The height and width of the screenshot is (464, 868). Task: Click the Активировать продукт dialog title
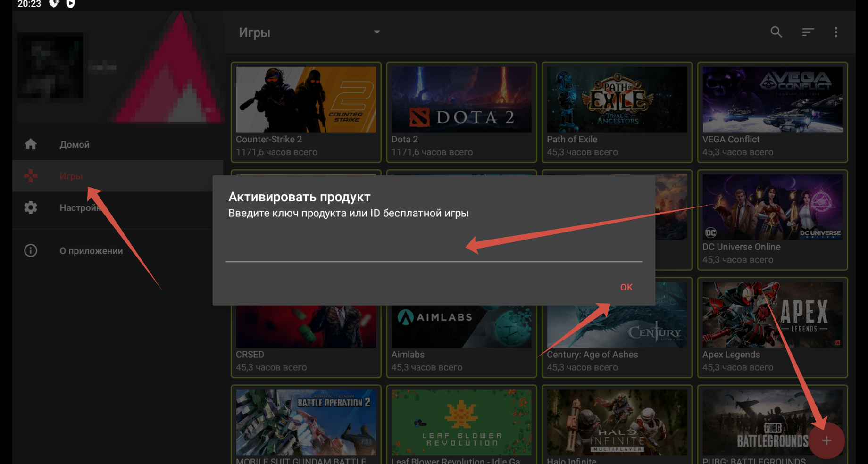coord(300,197)
